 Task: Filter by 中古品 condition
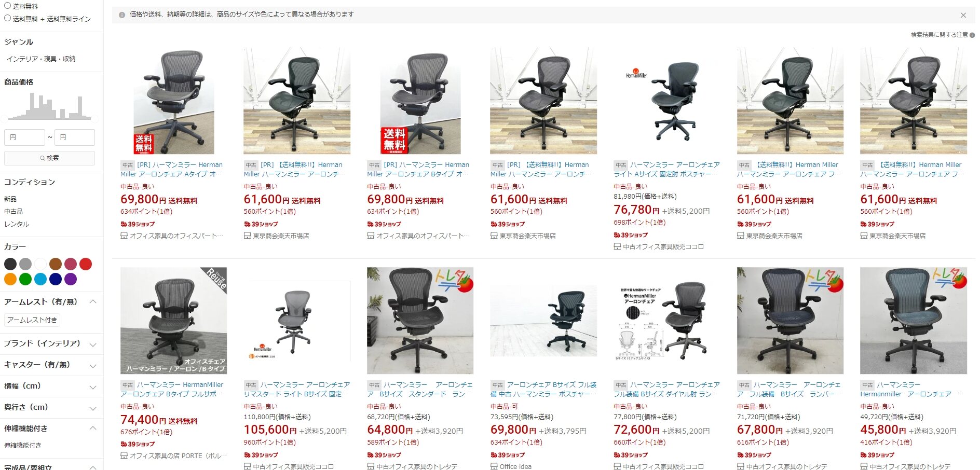click(x=13, y=212)
